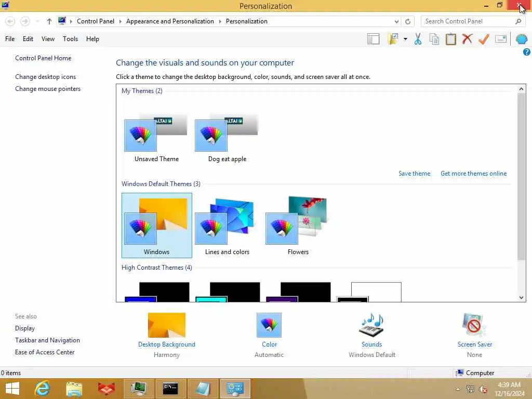Switch to the Command Prompt taskbar window
Screen dimensions: 532x399
(x=170, y=389)
